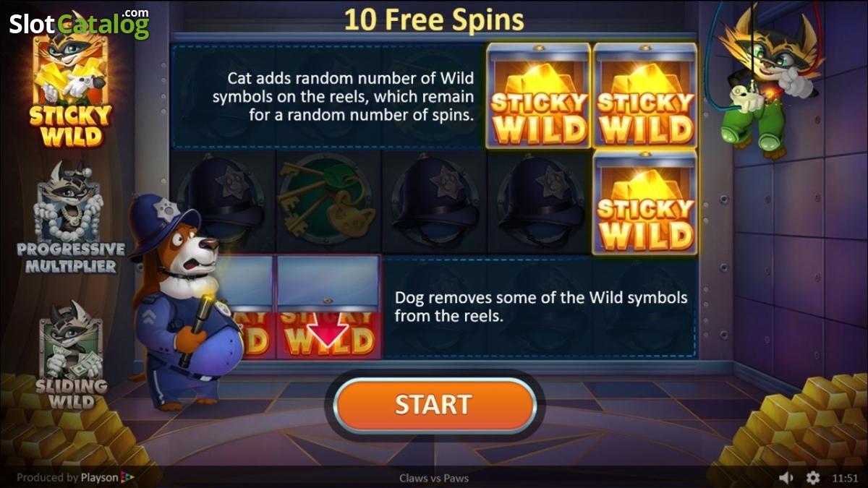This screenshot has width=868, height=488.
Task: Click the orange START button
Action: coord(433,404)
